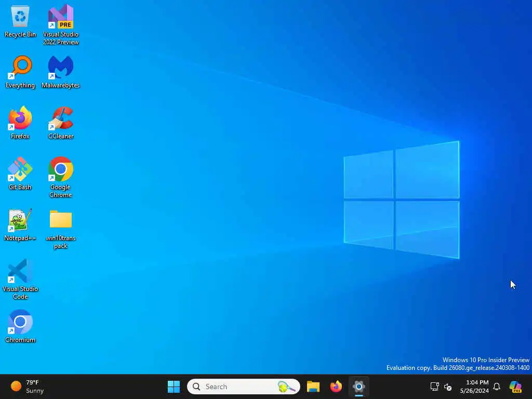This screenshot has width=532, height=399.
Task: Open the Start menu from taskbar
Action: tap(174, 387)
